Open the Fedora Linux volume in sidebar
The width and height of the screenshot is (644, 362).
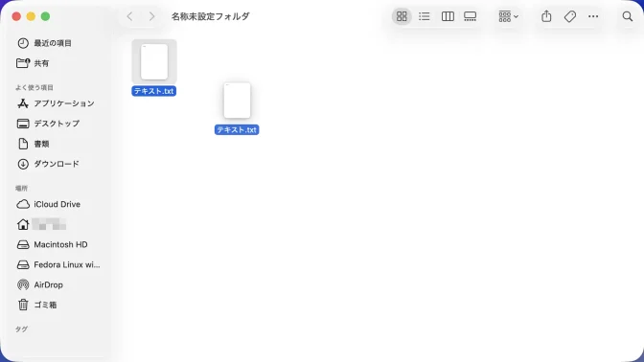click(58, 264)
